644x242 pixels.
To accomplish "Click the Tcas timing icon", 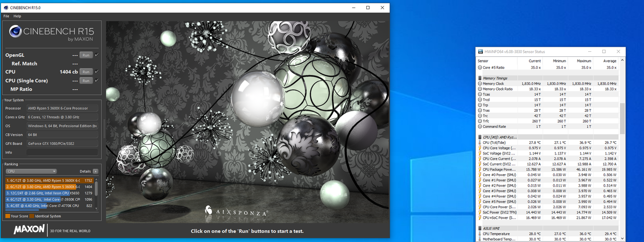I will coord(479,94).
